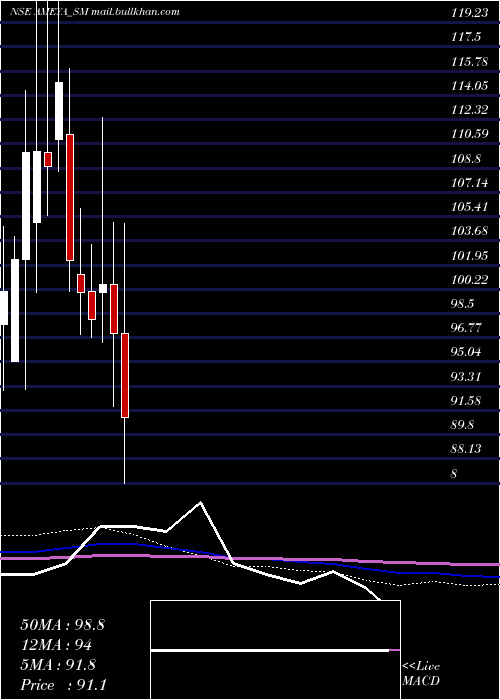Click the 5MA : 91.8 reading
This screenshot has height=700, width=500.
[58, 665]
